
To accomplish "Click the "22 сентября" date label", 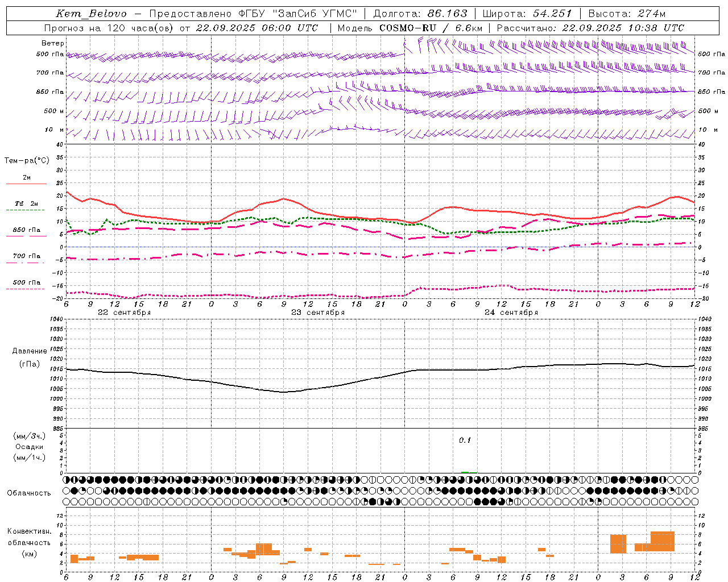I will point(125,313).
